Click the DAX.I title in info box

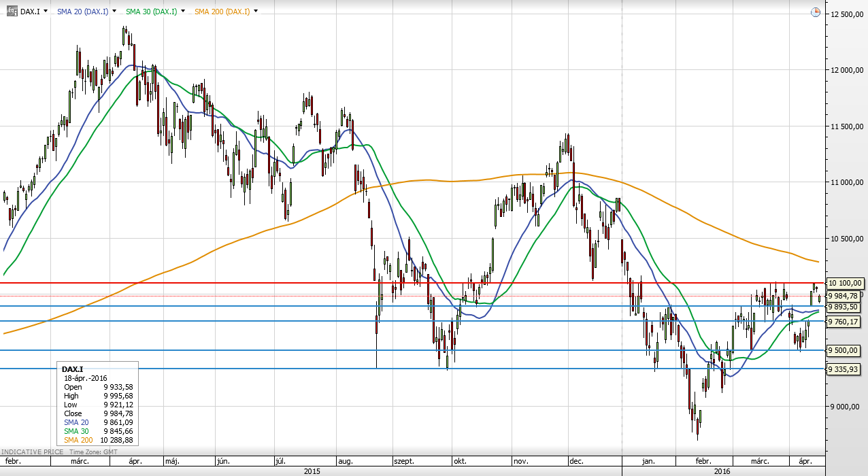72,369
